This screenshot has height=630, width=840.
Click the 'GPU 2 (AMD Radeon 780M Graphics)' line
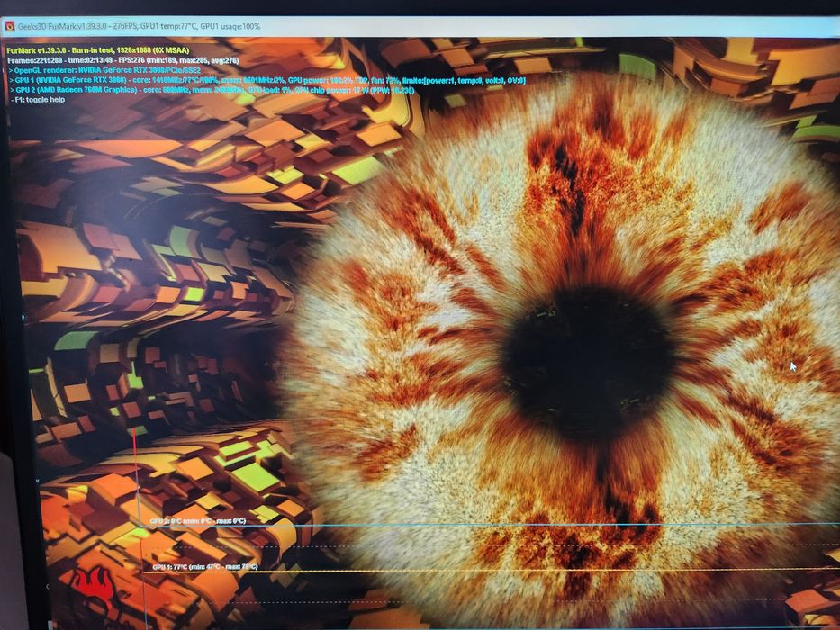click(x=212, y=90)
